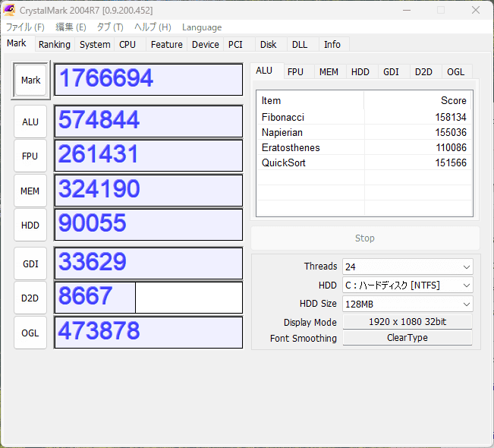Launch the HDD benchmark button

(30, 225)
